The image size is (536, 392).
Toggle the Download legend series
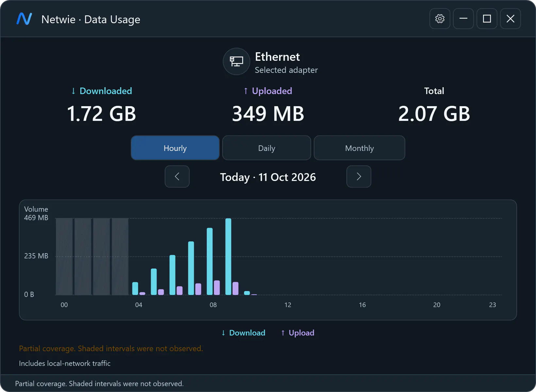[243, 333]
